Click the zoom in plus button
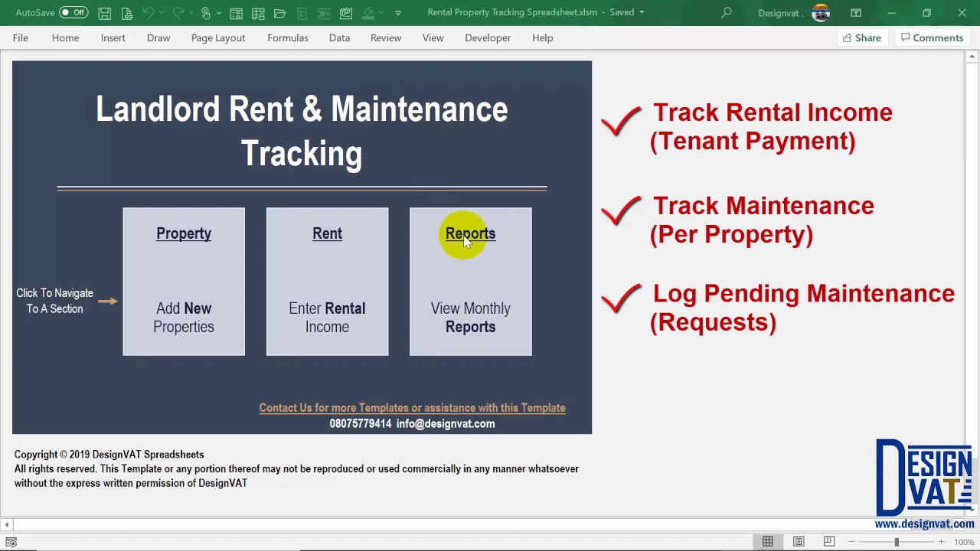980x551 pixels. [942, 542]
